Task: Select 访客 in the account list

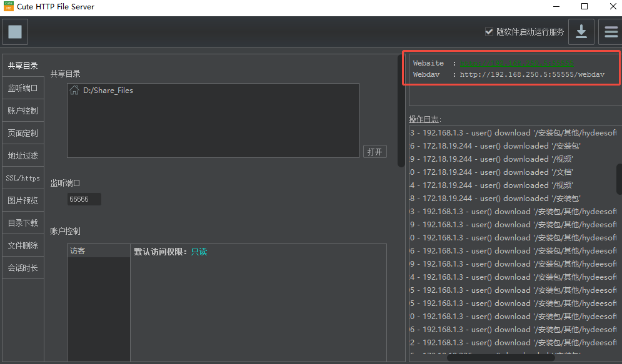Action: pyautogui.click(x=78, y=251)
